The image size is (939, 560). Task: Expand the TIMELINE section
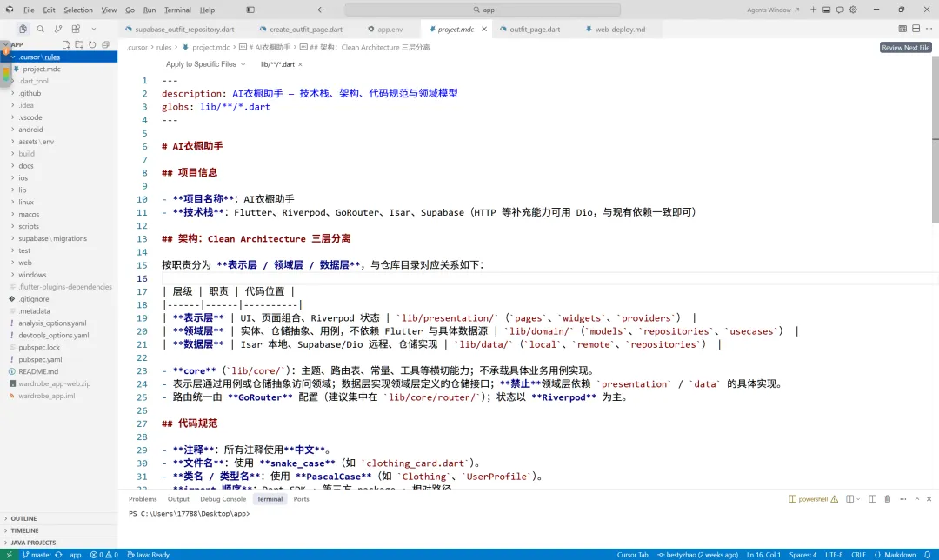pyautogui.click(x=59, y=530)
